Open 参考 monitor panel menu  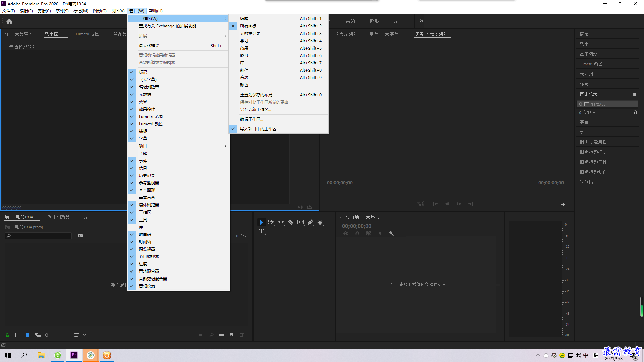[450, 34]
